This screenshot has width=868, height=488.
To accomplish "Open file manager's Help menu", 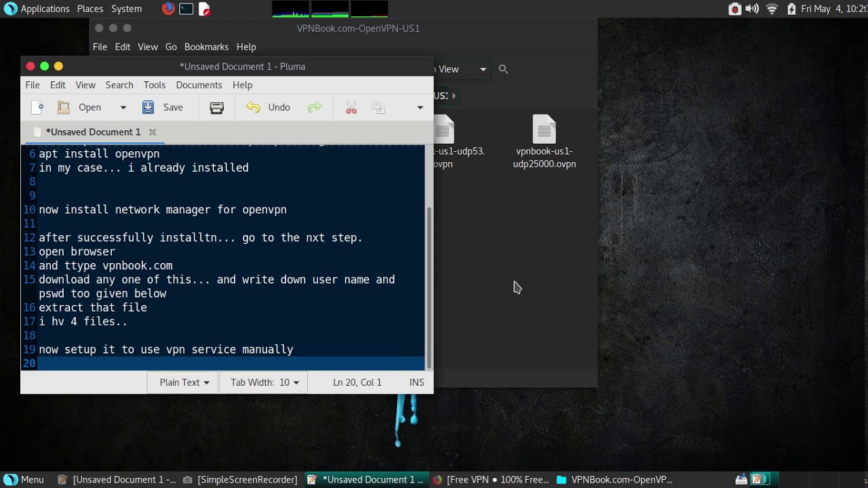I will coord(246,47).
